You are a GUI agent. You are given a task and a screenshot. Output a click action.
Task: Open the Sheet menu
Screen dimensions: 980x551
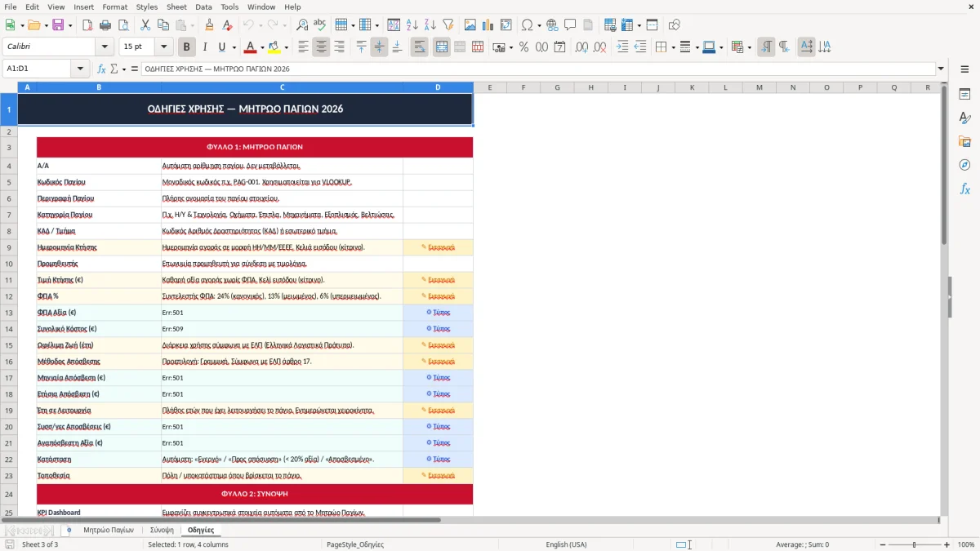click(x=176, y=7)
